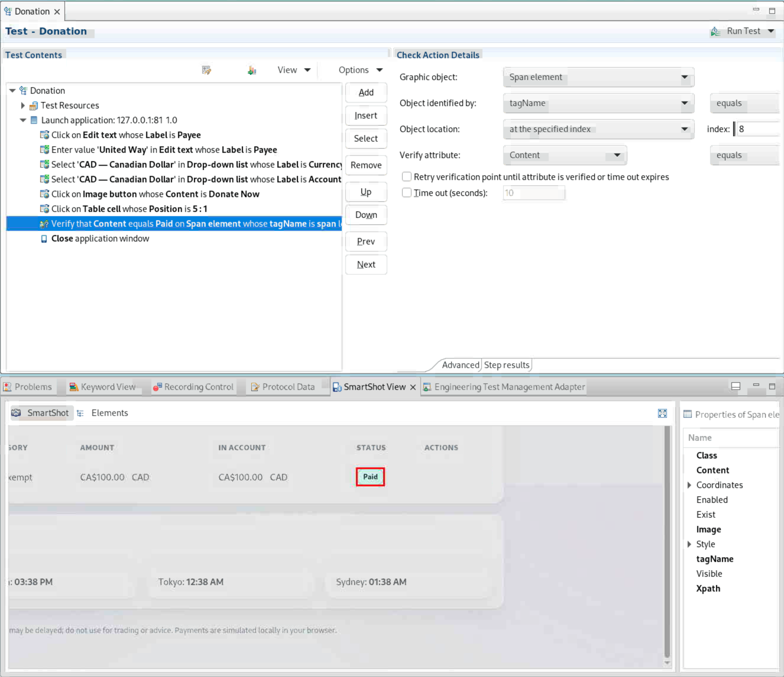Click the Run Test icon
The width and height of the screenshot is (784, 677).
click(x=715, y=31)
